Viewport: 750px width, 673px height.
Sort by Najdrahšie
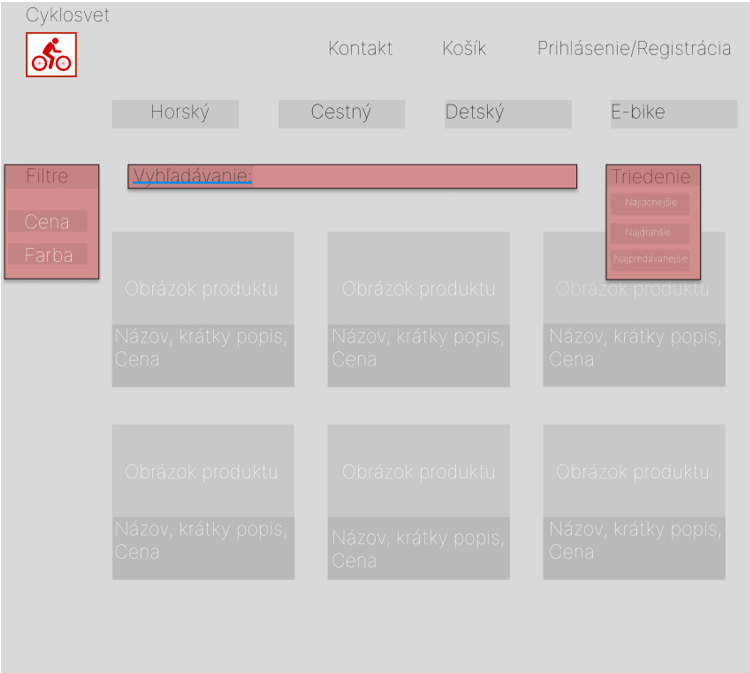coord(650,233)
